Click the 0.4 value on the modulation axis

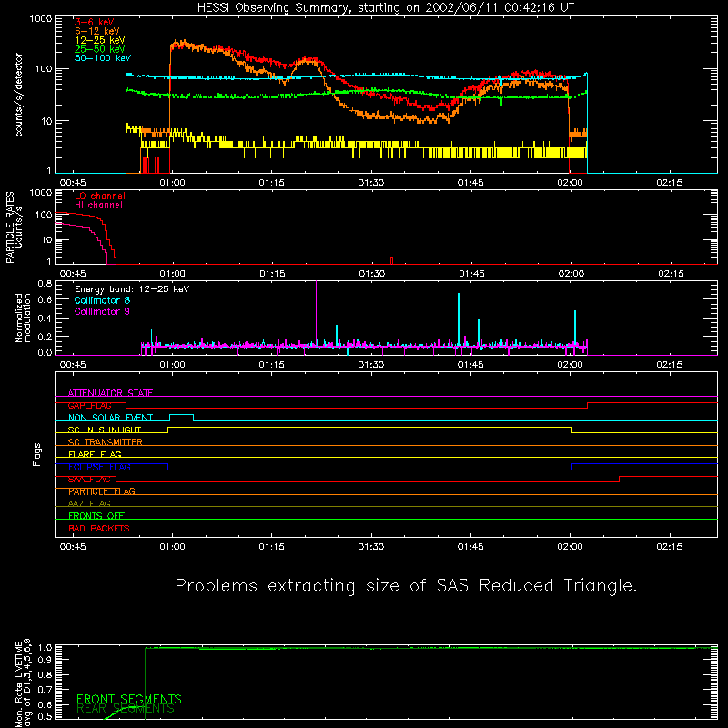pos(45,318)
